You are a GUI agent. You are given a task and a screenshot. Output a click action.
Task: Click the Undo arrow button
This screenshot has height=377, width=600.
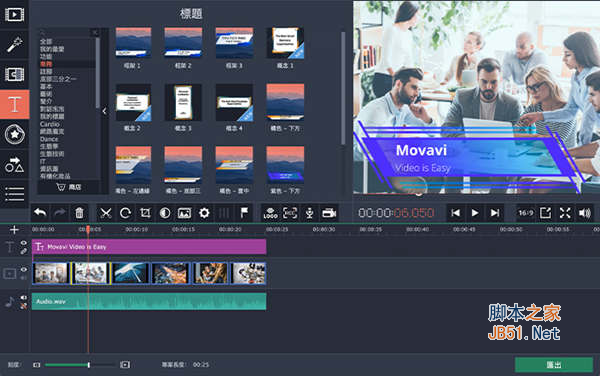tap(40, 213)
